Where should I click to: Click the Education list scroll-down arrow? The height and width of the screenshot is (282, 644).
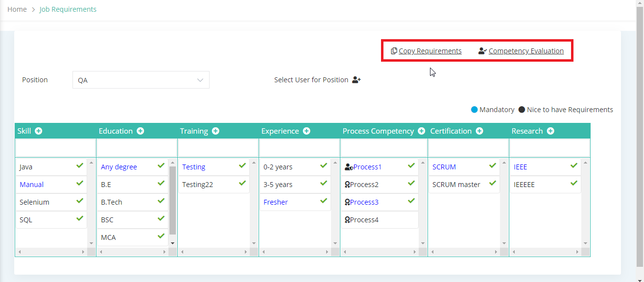click(172, 243)
